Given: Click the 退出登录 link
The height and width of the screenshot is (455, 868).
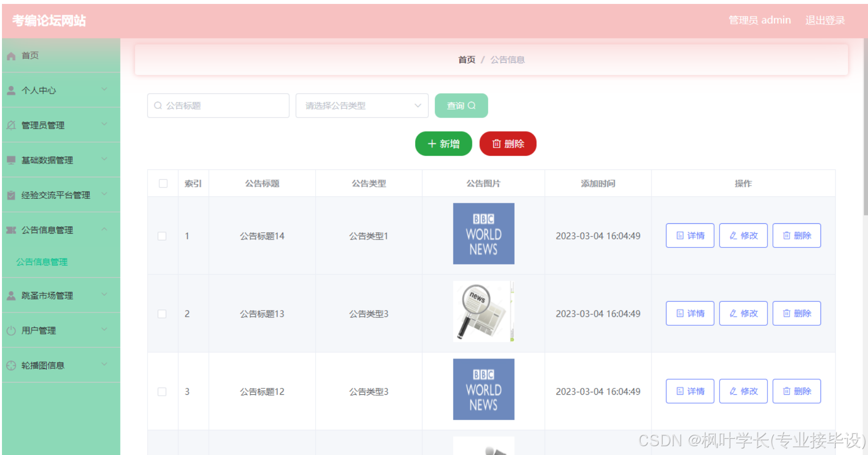Looking at the screenshot, I should (x=825, y=20).
